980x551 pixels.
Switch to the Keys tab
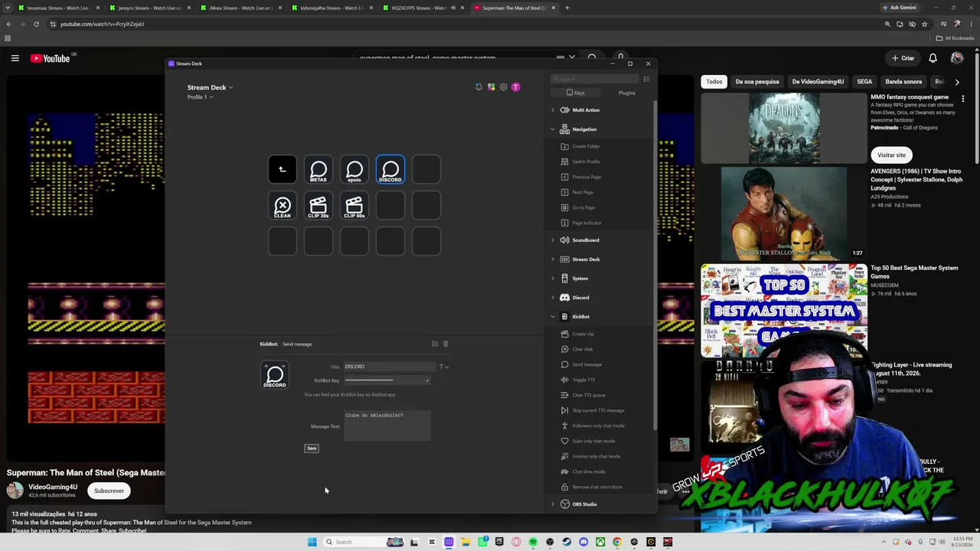575,93
